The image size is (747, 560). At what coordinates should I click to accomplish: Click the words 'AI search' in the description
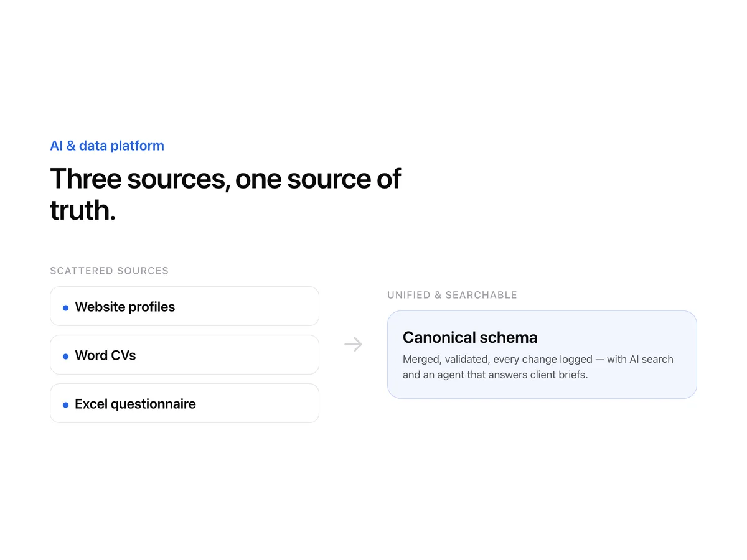point(651,359)
